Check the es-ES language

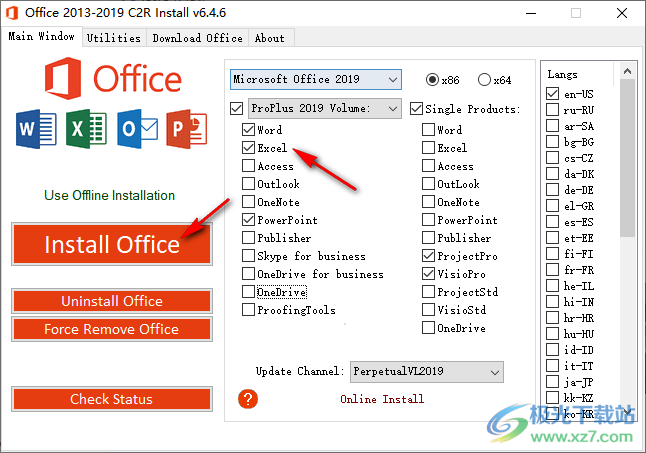click(552, 222)
